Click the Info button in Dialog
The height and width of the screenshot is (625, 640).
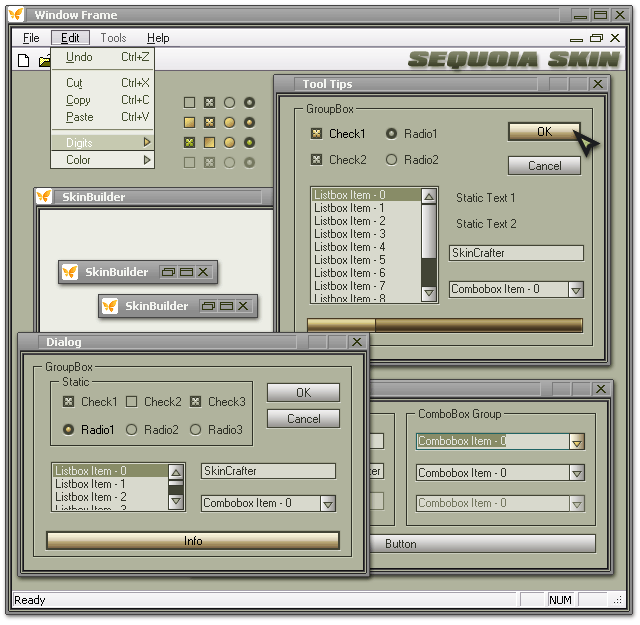click(x=193, y=541)
